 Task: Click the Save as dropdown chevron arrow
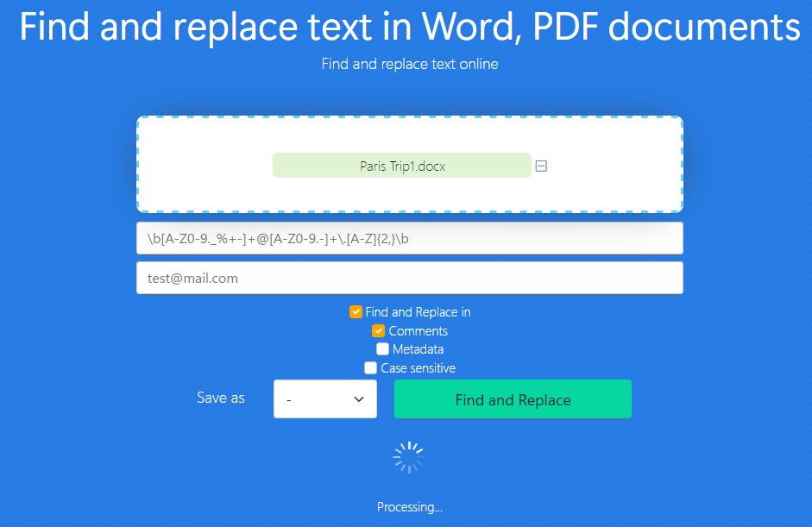(x=359, y=399)
